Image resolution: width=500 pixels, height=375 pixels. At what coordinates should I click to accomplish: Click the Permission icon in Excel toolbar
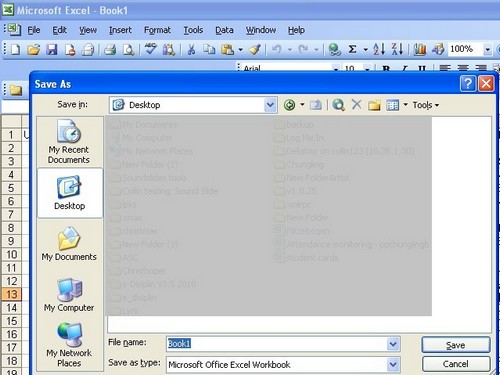[70, 50]
